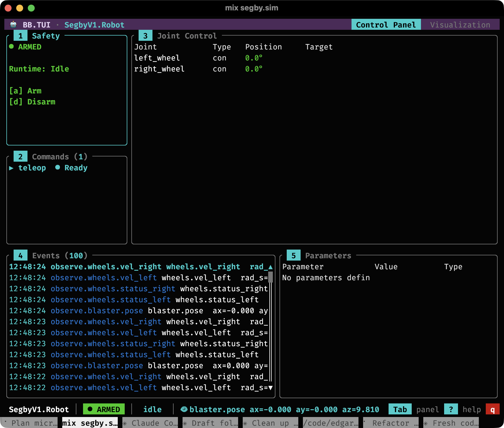Click the green macOS zoom window button
Viewport: 504px width, 428px height.
pyautogui.click(x=31, y=8)
